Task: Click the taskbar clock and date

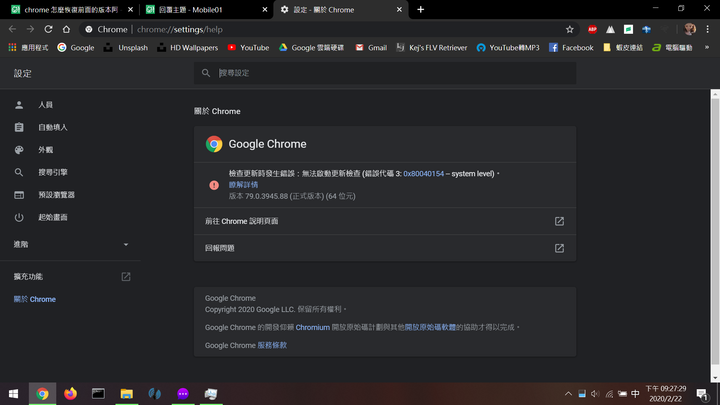Action: coord(666,394)
